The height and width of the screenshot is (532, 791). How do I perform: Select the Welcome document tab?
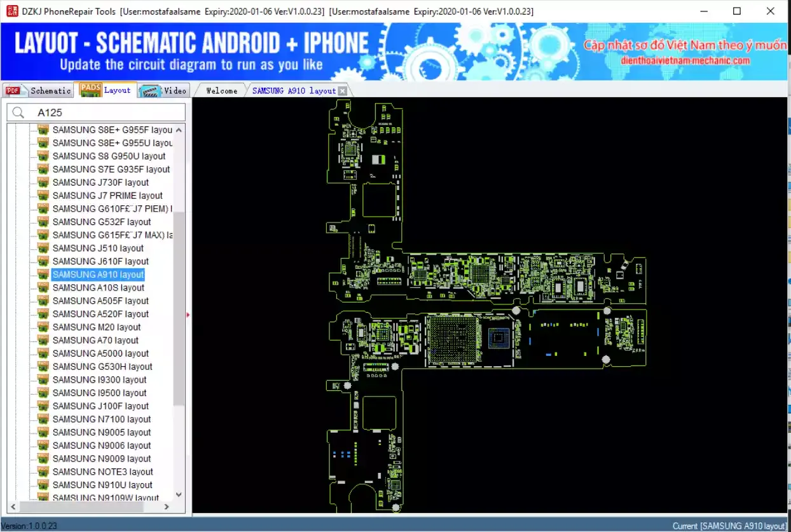click(x=221, y=90)
